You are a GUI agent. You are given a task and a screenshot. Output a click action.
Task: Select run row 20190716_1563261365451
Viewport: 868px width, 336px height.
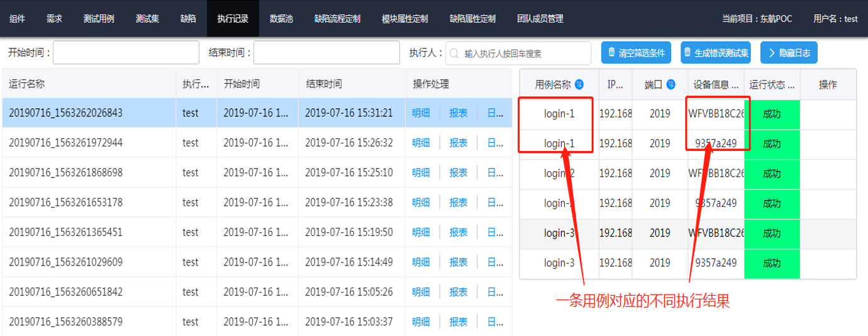click(x=66, y=232)
